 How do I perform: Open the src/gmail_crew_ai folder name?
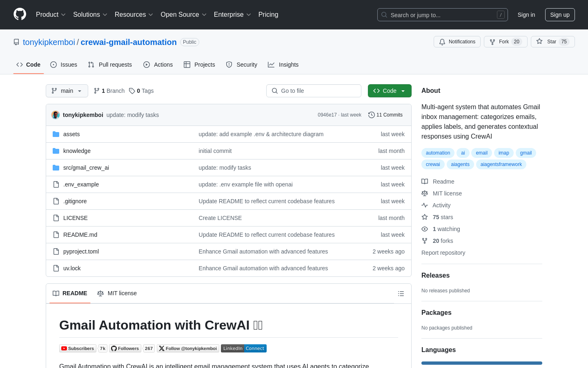[x=86, y=168]
